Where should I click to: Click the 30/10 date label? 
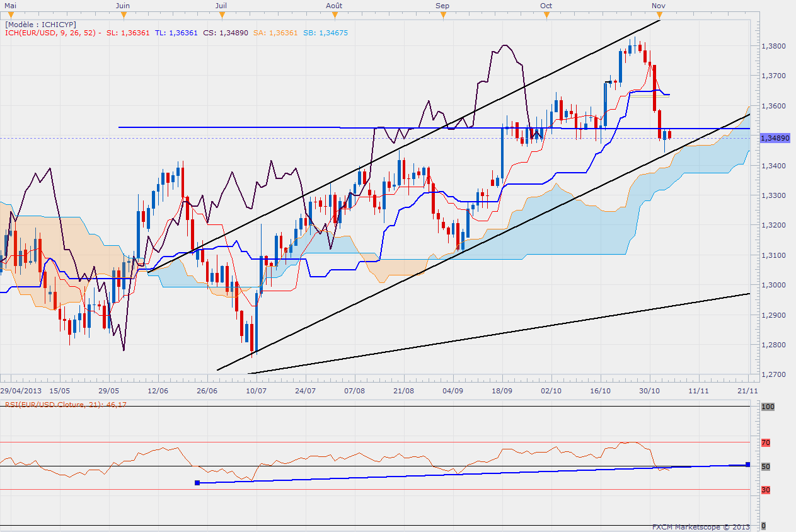coord(650,391)
